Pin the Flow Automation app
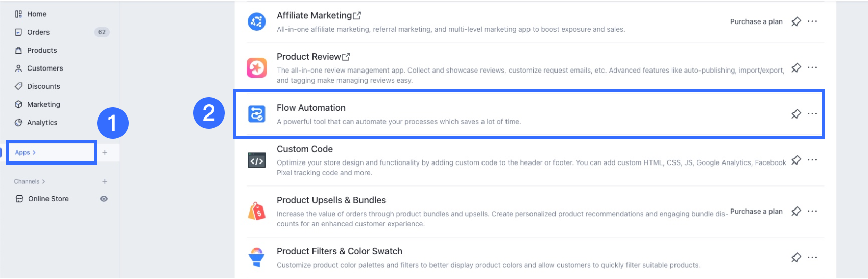This screenshot has height=279, width=868. click(796, 114)
